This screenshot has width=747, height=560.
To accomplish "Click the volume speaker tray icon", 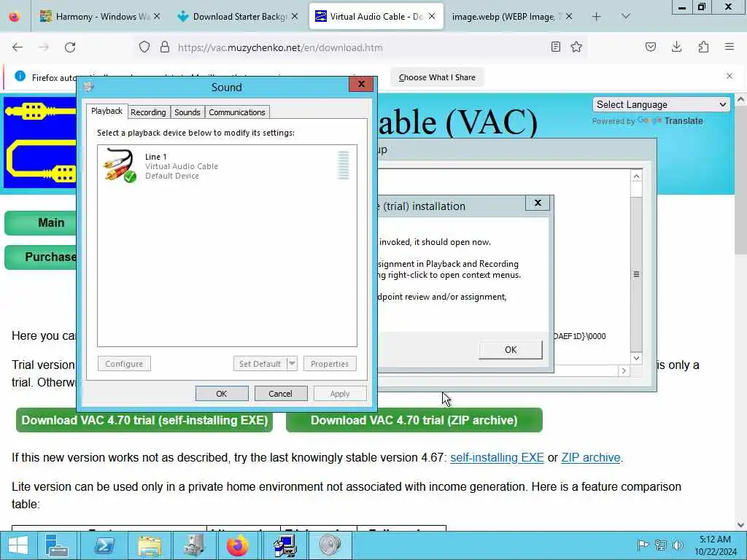I will tap(678, 545).
